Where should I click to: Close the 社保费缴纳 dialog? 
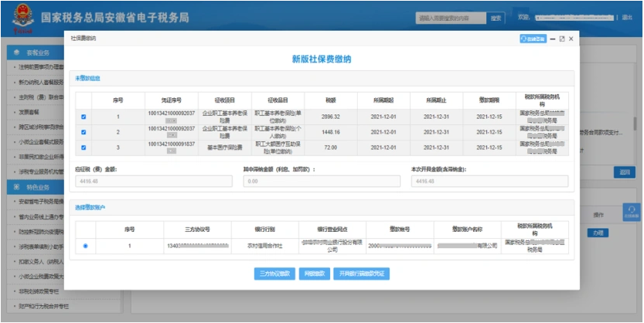571,39
